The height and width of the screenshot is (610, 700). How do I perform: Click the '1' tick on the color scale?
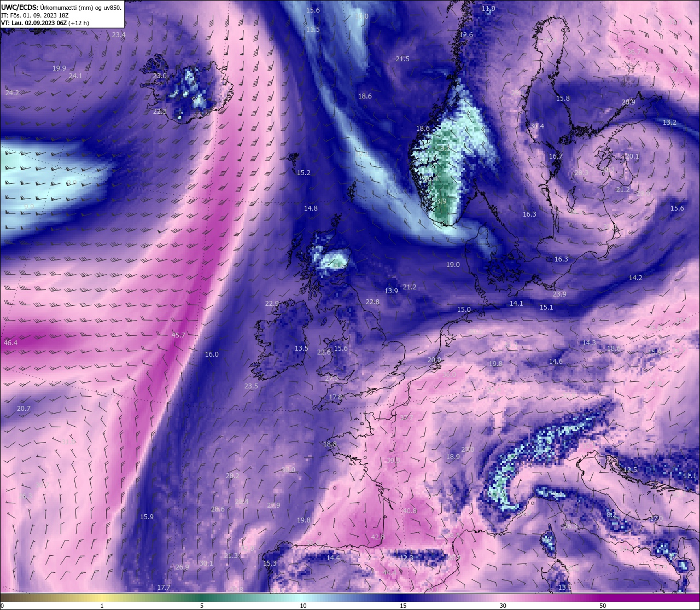102,606
